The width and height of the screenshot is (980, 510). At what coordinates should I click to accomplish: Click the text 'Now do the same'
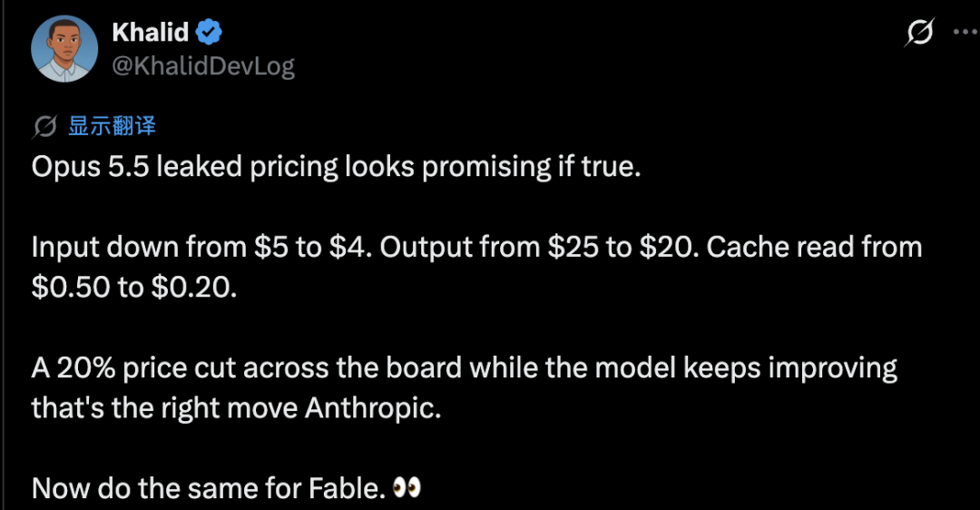pos(144,488)
